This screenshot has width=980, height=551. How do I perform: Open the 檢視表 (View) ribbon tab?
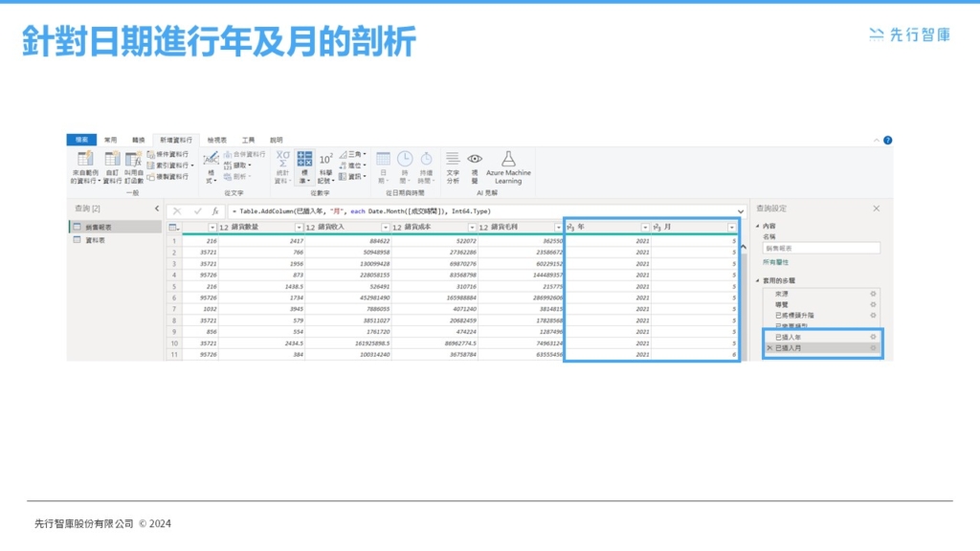pos(216,140)
